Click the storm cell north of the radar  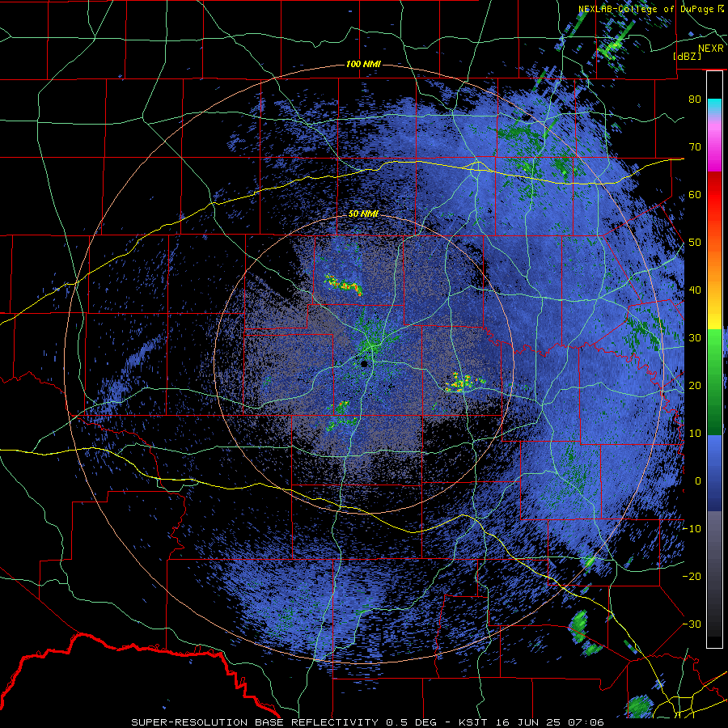pyautogui.click(x=344, y=285)
